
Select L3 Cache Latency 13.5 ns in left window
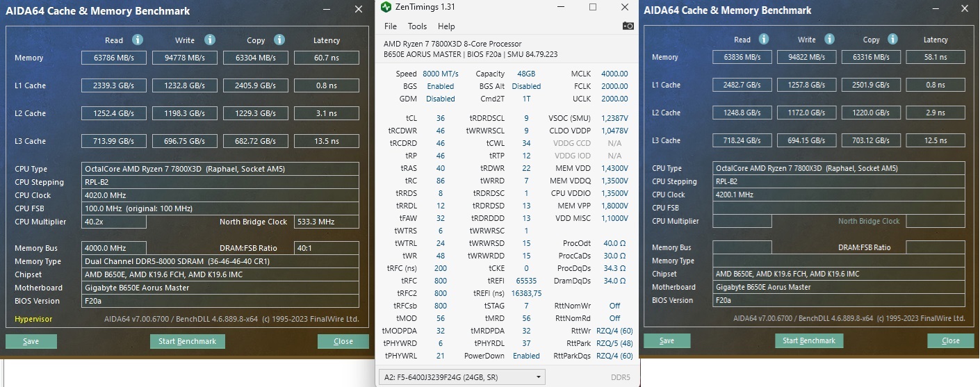tap(327, 141)
